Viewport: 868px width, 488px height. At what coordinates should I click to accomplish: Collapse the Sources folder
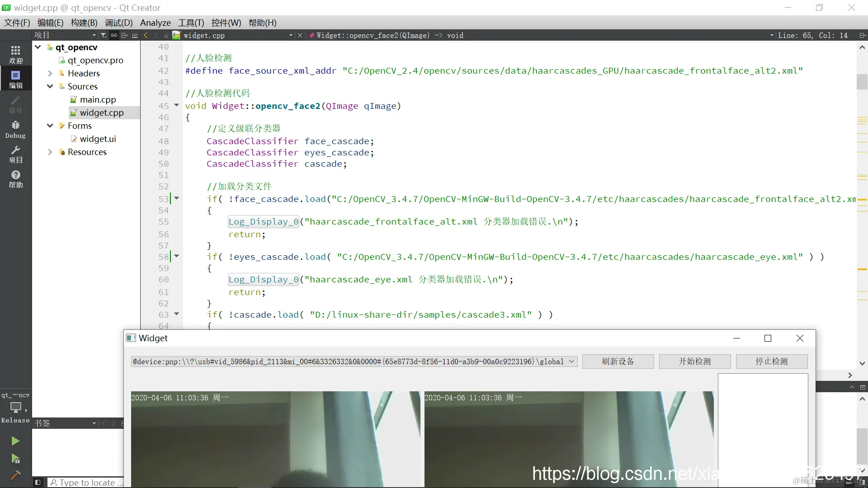[x=50, y=86]
